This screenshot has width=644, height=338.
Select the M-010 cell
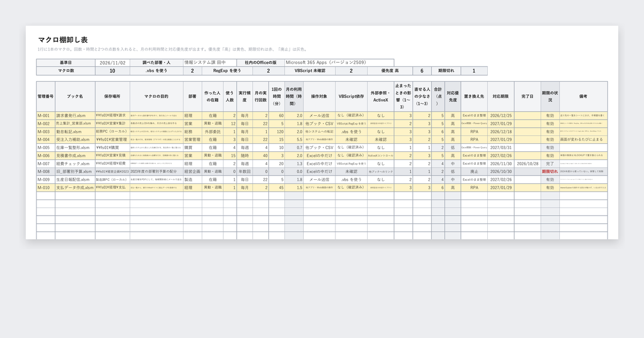[x=46, y=188]
